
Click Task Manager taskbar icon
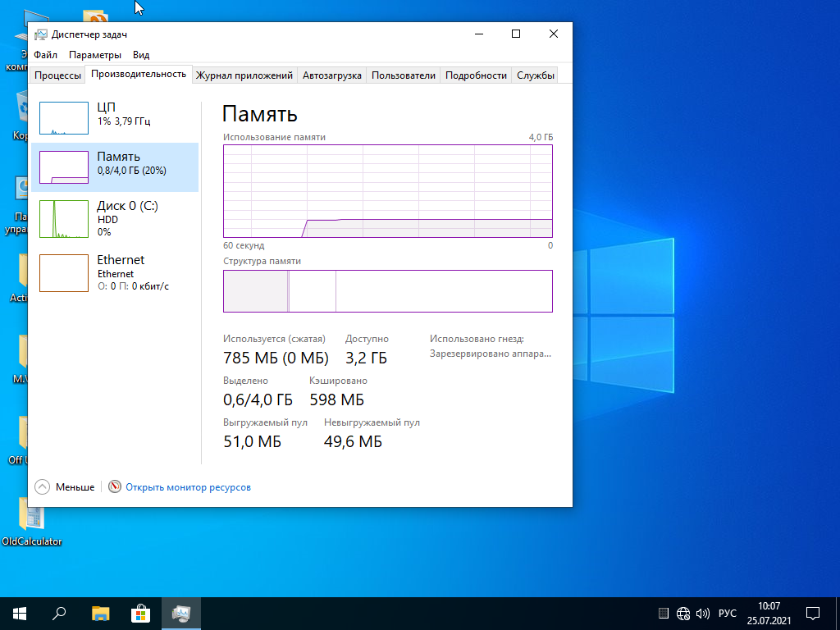(181, 614)
